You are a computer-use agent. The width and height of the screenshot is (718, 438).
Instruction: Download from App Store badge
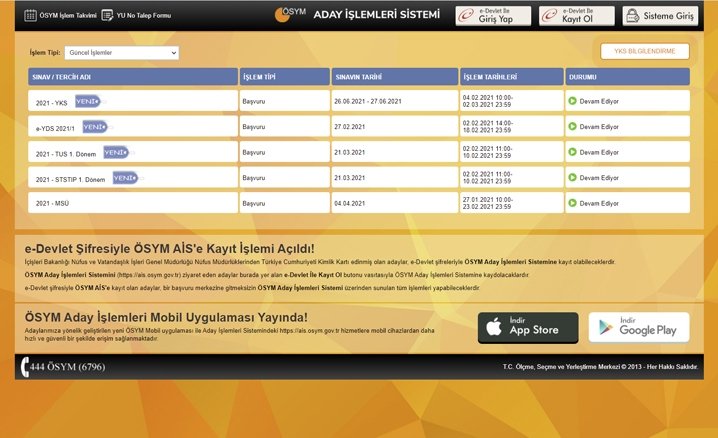coord(528,328)
